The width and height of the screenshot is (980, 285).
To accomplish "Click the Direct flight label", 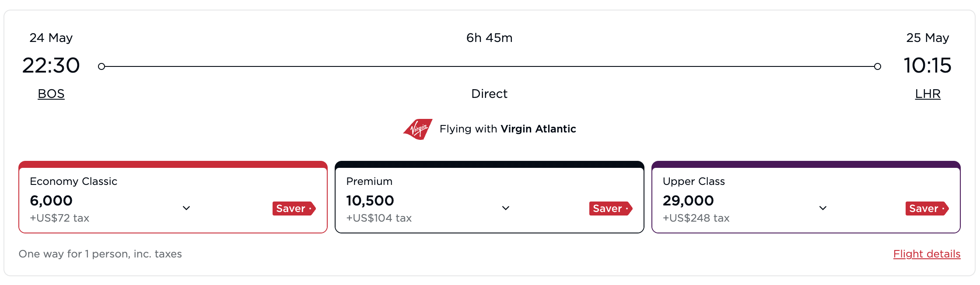I will coord(490,94).
